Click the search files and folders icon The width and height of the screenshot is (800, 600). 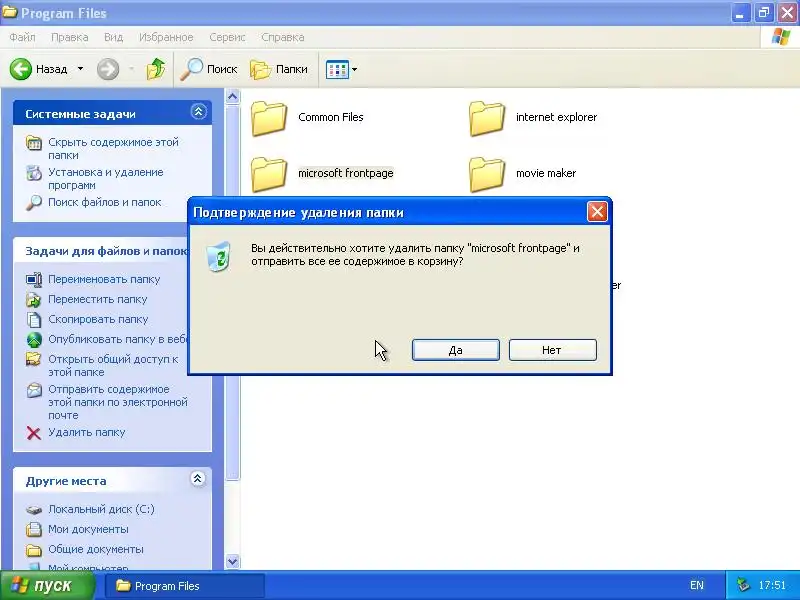[34, 203]
